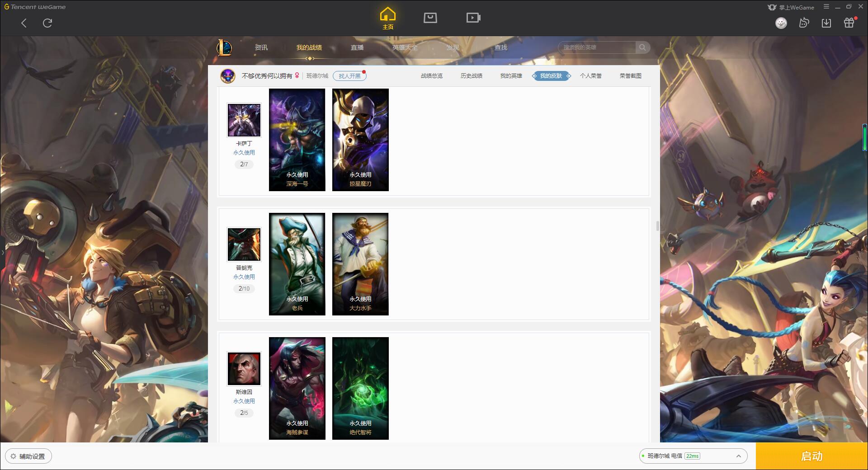Viewport: 868px width, 470px height.
Task: Expand the 班德尔城 电信 server dropdown
Action: (x=693, y=456)
